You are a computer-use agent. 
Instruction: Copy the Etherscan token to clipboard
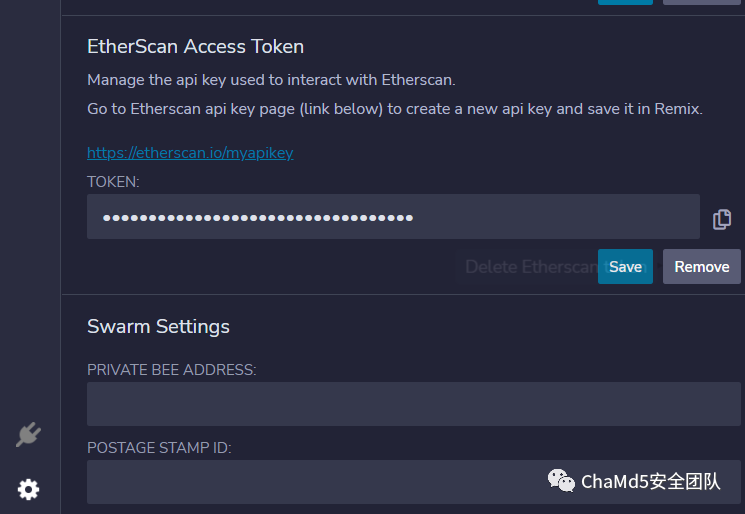(722, 219)
